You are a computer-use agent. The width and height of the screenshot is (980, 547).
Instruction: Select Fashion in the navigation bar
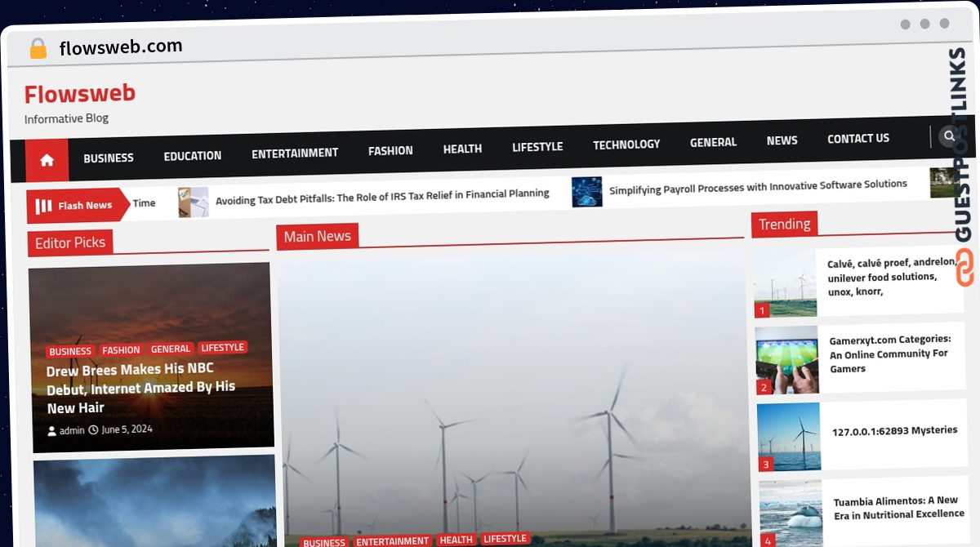click(x=390, y=150)
